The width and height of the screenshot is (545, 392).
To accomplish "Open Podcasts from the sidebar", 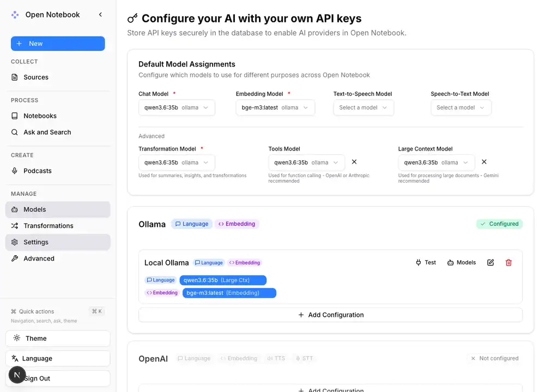I will [37, 171].
